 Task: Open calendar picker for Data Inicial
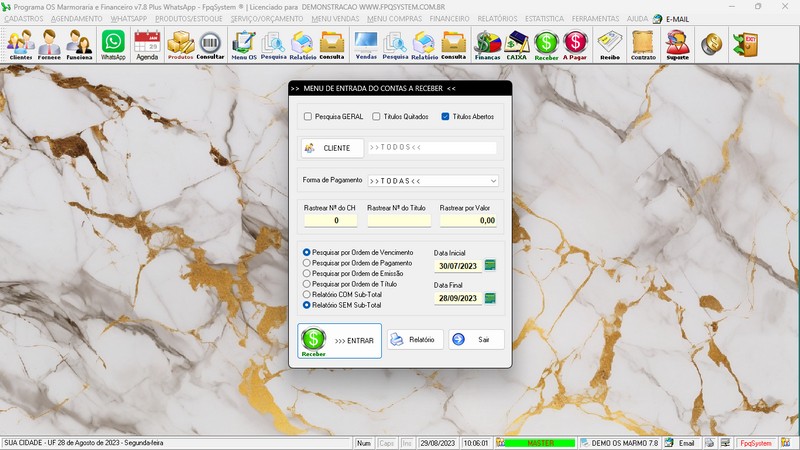point(490,265)
